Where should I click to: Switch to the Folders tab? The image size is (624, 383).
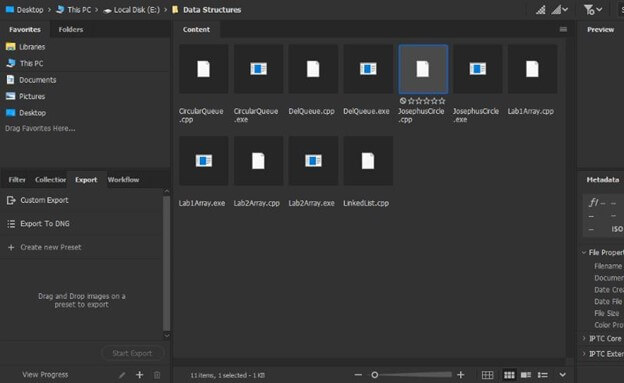tap(71, 29)
